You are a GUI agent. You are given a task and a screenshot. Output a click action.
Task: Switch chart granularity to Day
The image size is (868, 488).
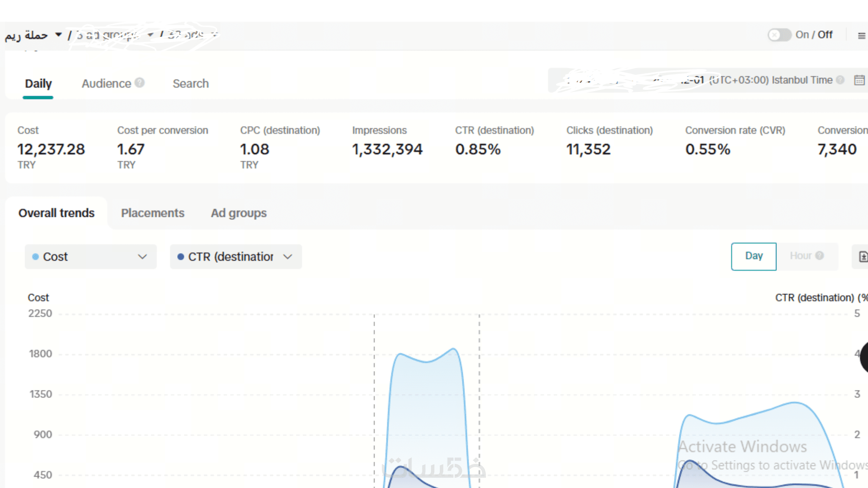(x=754, y=256)
